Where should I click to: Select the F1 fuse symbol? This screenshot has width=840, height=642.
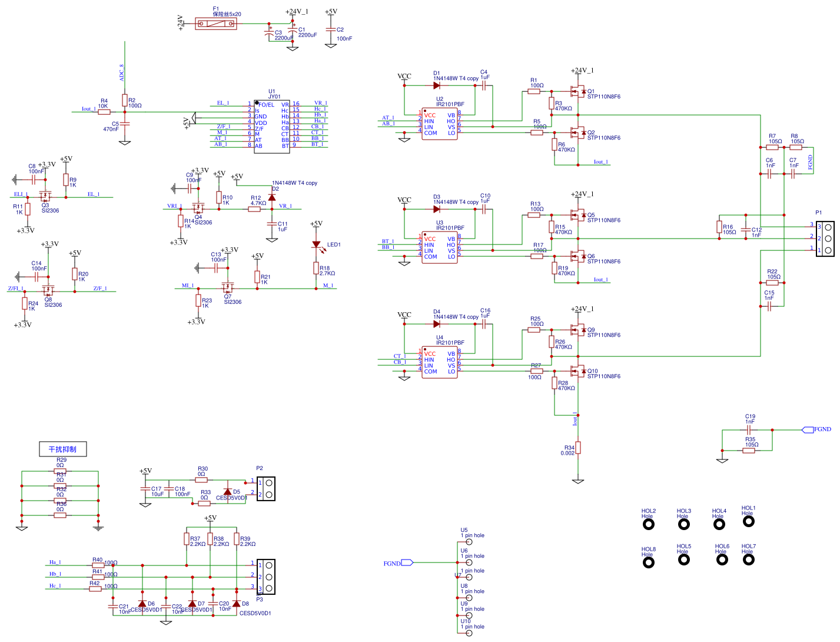215,24
